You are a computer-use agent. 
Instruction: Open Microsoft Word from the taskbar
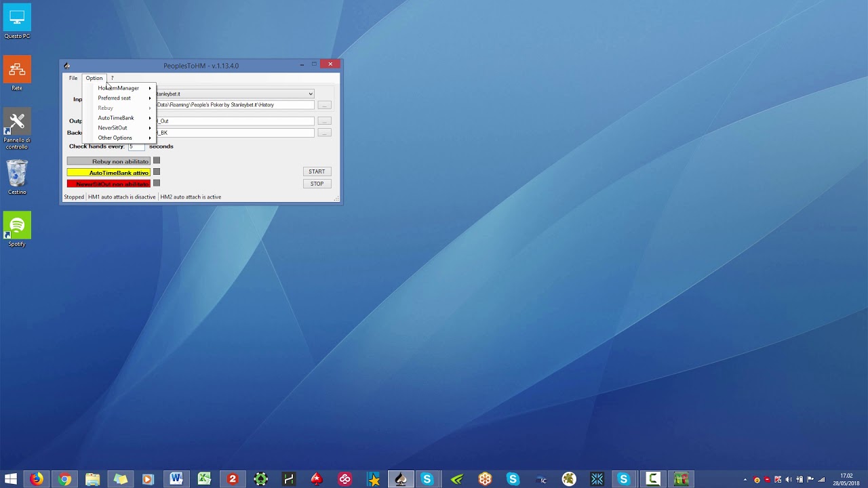coord(176,479)
